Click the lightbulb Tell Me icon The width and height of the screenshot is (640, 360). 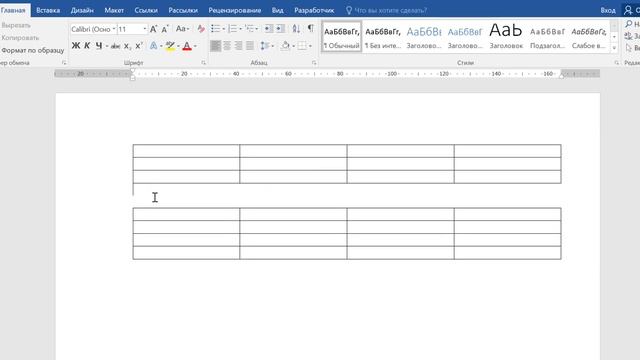click(349, 10)
